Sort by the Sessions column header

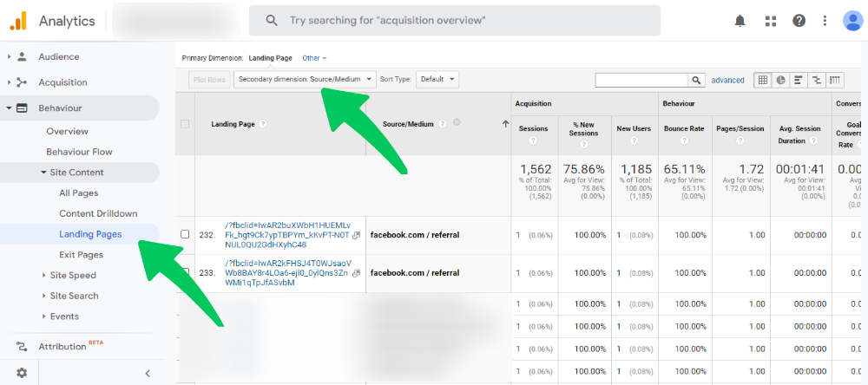[533, 128]
